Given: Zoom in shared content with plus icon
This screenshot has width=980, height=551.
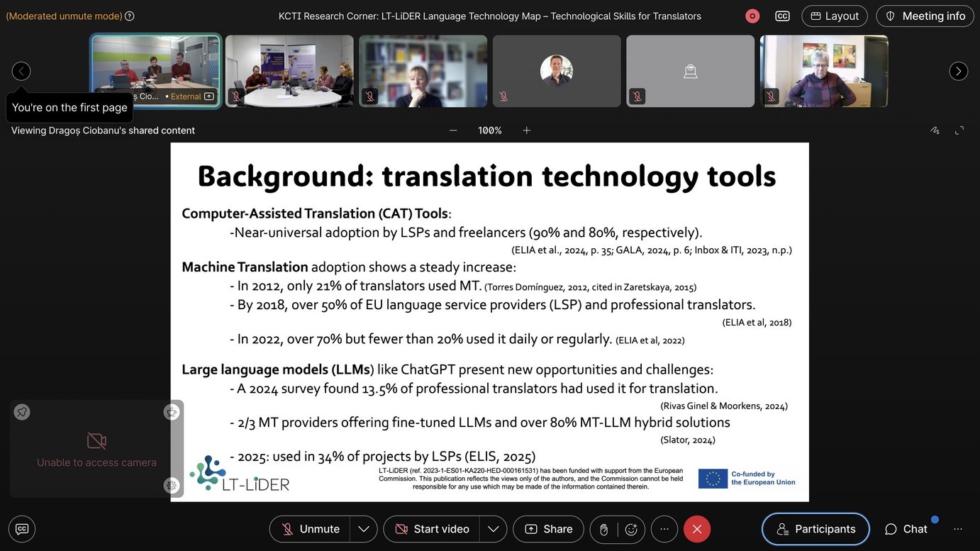Looking at the screenshot, I should pyautogui.click(x=526, y=130).
